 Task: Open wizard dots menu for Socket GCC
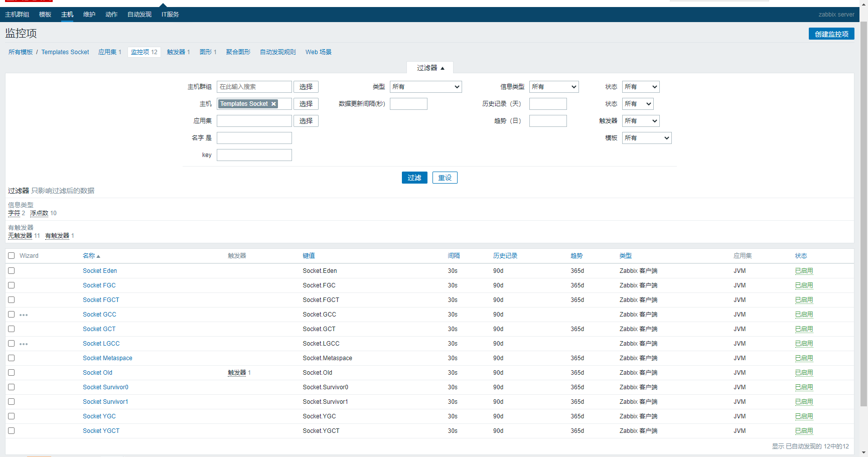(x=24, y=315)
